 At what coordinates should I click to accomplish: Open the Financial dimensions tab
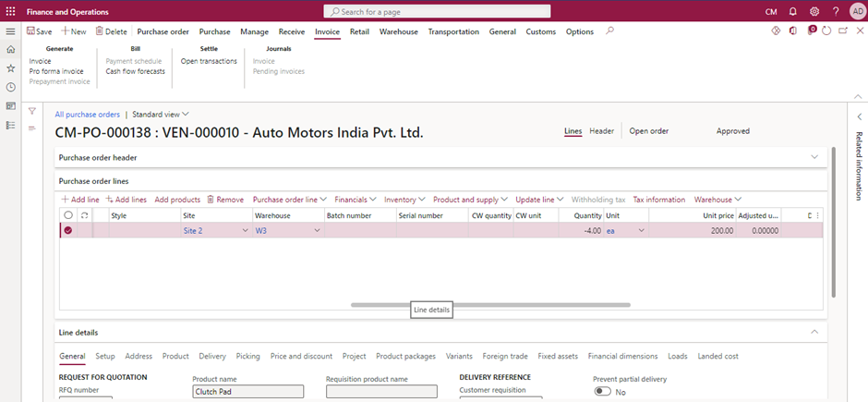click(x=622, y=356)
